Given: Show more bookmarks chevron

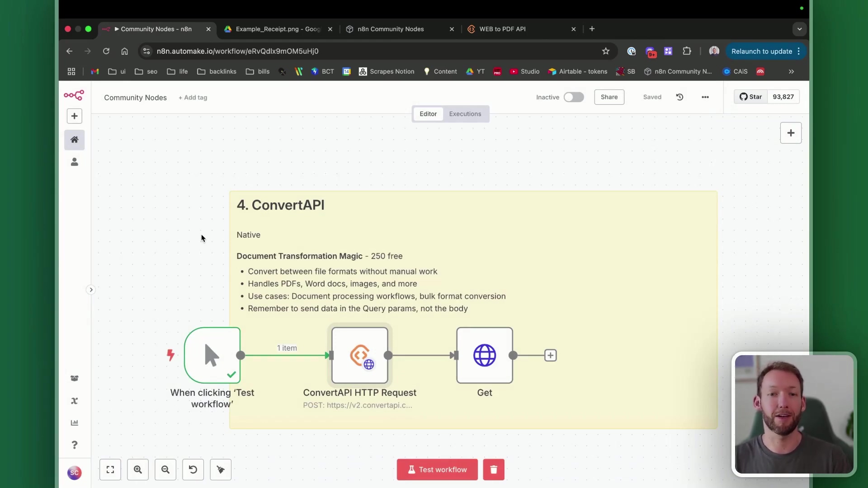Looking at the screenshot, I should point(791,71).
